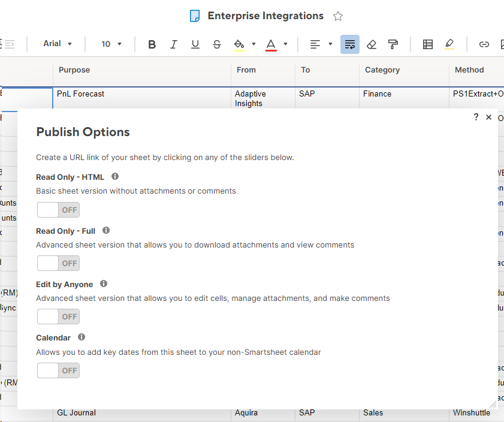504x422 pixels.
Task: Apply the red text color
Action: pos(271,44)
